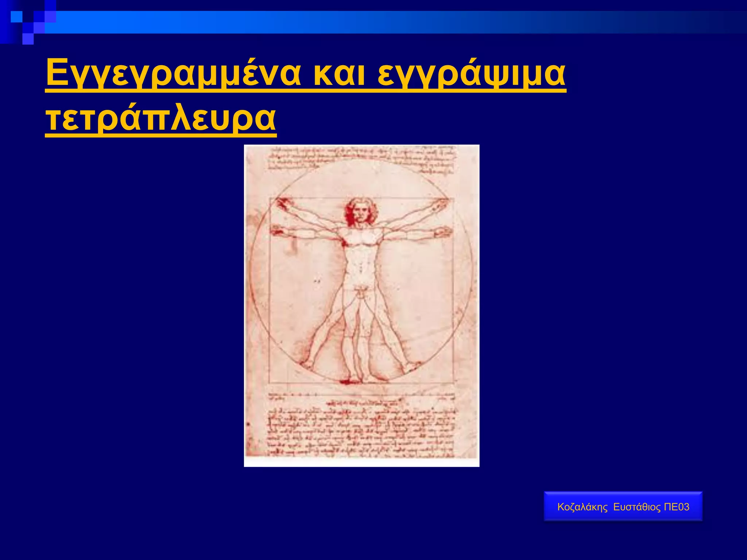Screen dimensions: 747x560
Task: Click the Κοζαλάκης Ευστάθιος ΠΕ03 button
Action: (x=623, y=506)
